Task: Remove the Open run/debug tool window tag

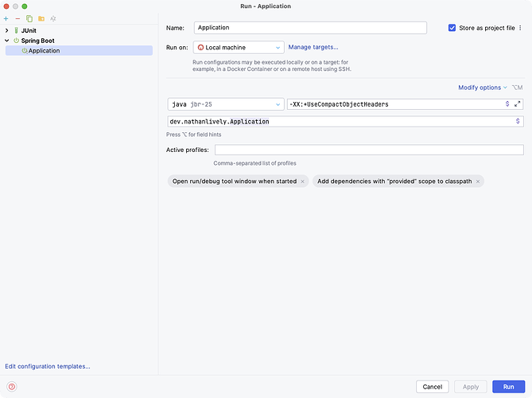Action: click(x=302, y=181)
